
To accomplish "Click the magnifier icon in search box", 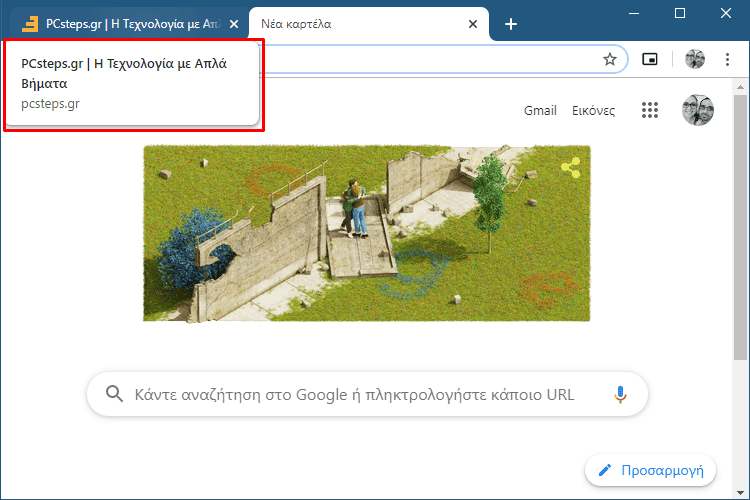I will (x=114, y=394).
